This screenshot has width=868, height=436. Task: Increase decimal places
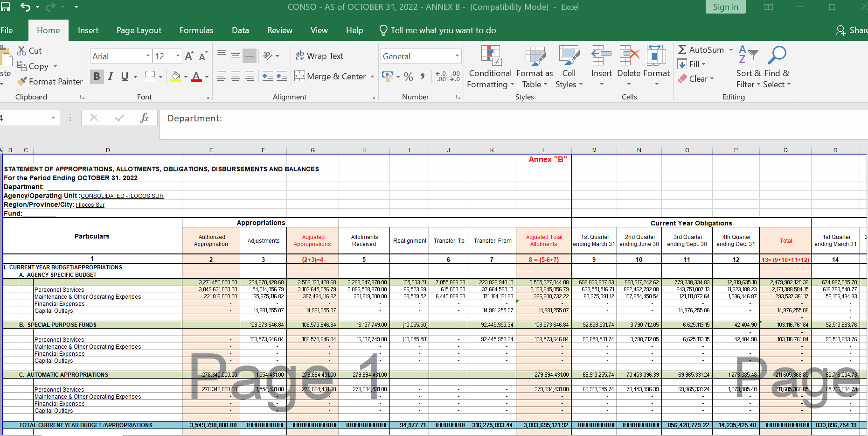pyautogui.click(x=441, y=77)
